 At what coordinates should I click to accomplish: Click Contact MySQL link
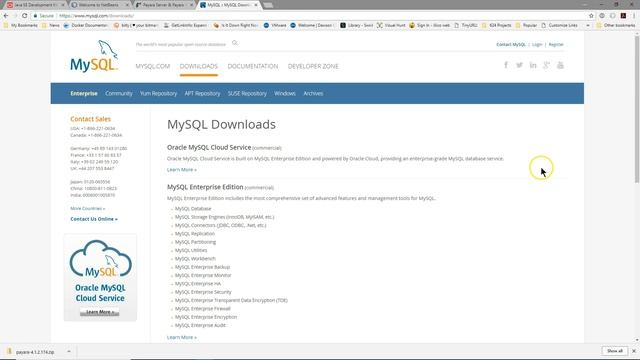511,44
